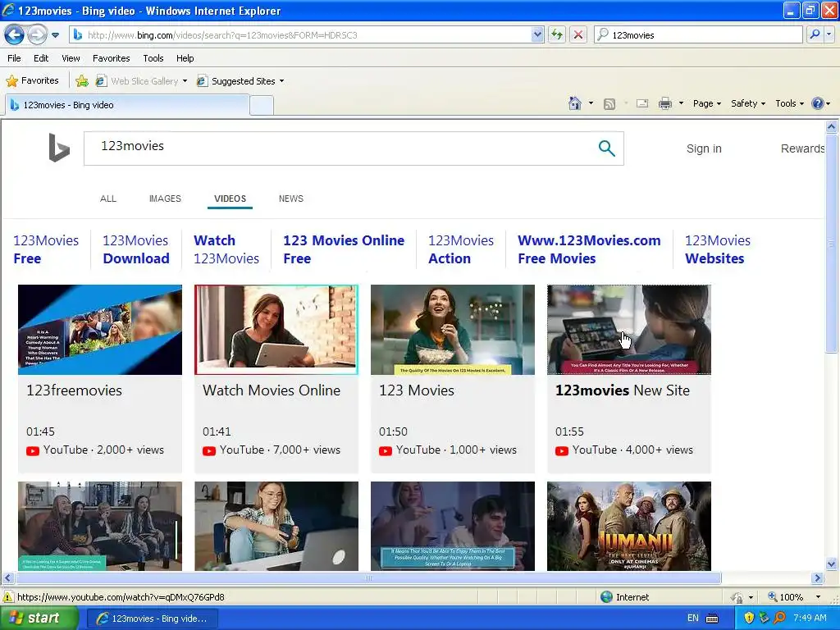The height and width of the screenshot is (630, 840).
Task: Click the horizontal scrollbar right arrow
Action: tap(817, 578)
